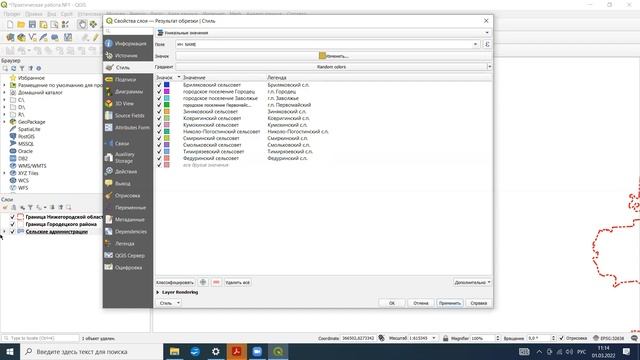Image resolution: width=640 pixels, height=360 pixels.
Task: Switch to the 3D View tab
Action: click(128, 104)
